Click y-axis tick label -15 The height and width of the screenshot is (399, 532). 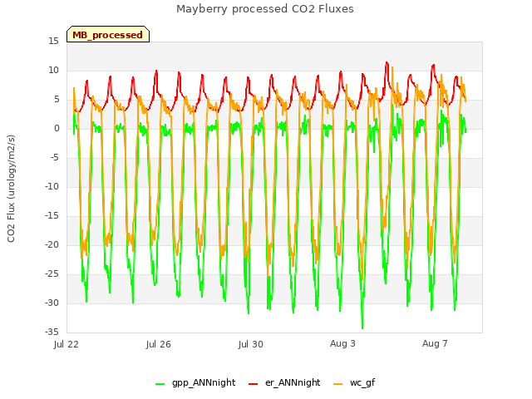pos(52,216)
